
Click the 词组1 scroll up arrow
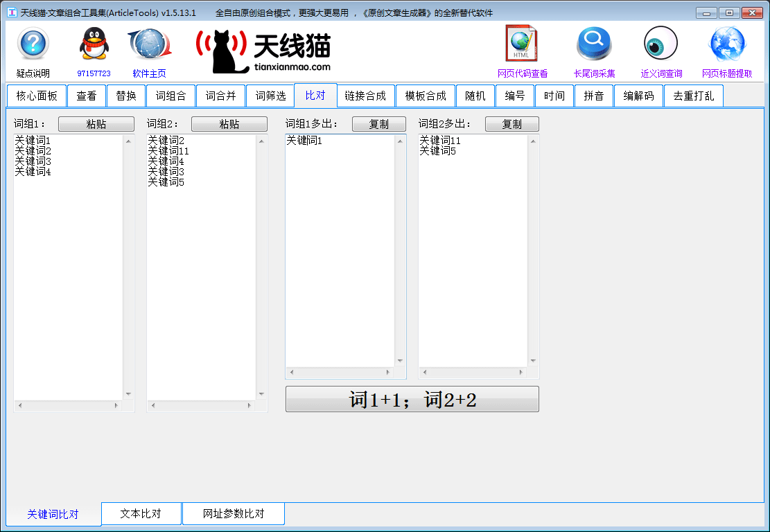coord(128,141)
